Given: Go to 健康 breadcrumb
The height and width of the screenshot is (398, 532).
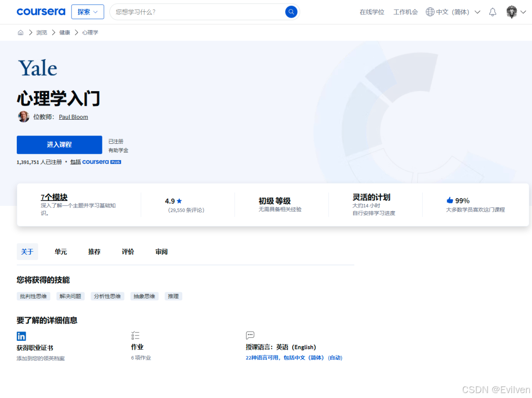Looking at the screenshot, I should tap(65, 33).
